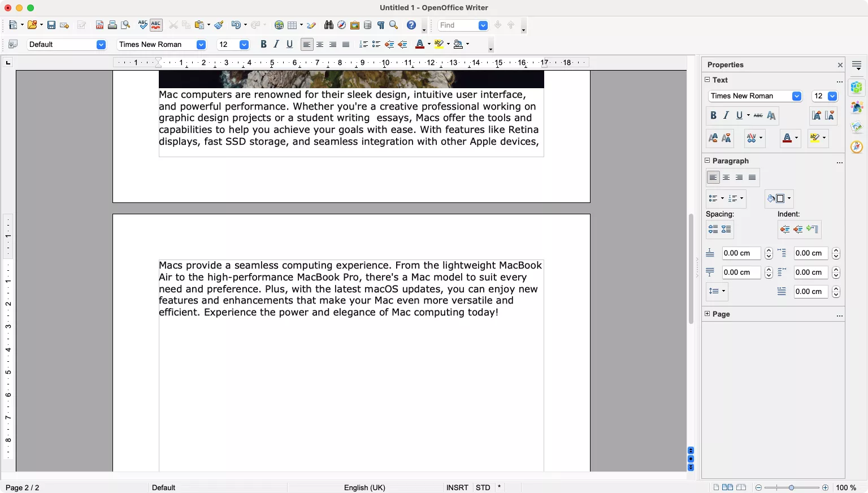Open Character Spacing dropdown in sidebar
Image resolution: width=868 pixels, height=493 pixels.
[754, 137]
